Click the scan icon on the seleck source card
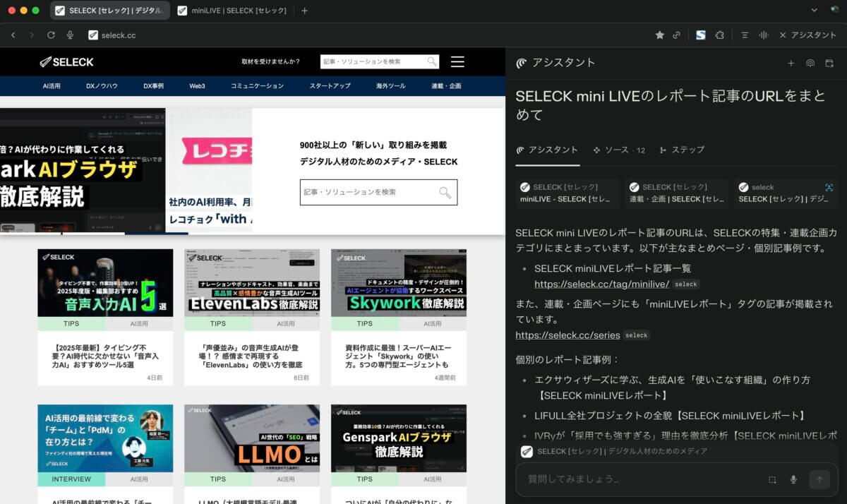Screen dimensions: 847x504 pos(829,187)
